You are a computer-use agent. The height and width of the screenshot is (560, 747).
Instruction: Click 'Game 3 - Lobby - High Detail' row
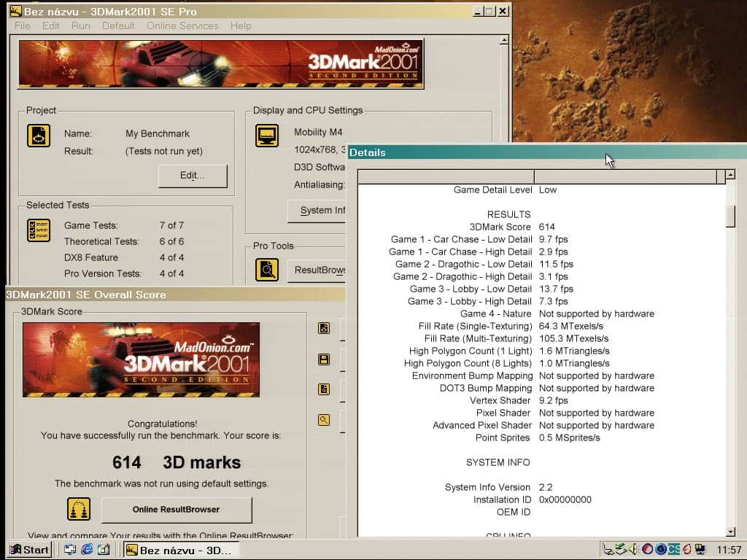pyautogui.click(x=542, y=301)
